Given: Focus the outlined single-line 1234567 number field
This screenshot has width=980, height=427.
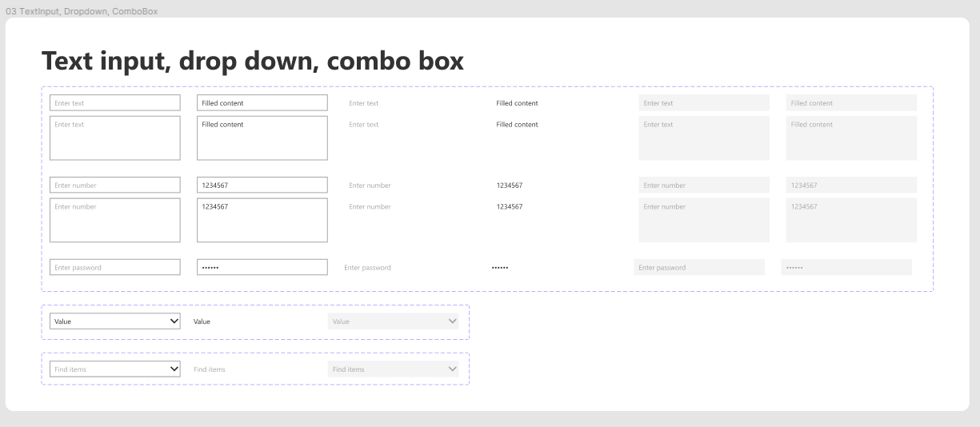Looking at the screenshot, I should click(262, 186).
